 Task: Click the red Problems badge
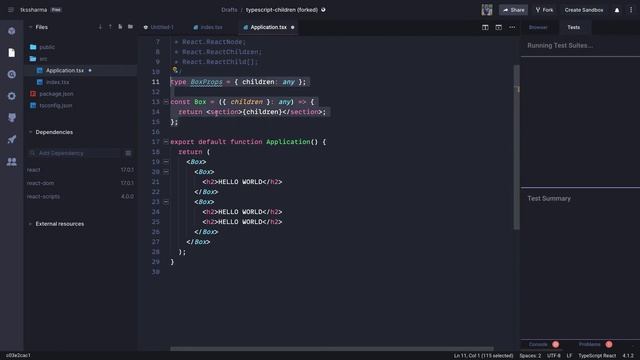pos(609,344)
